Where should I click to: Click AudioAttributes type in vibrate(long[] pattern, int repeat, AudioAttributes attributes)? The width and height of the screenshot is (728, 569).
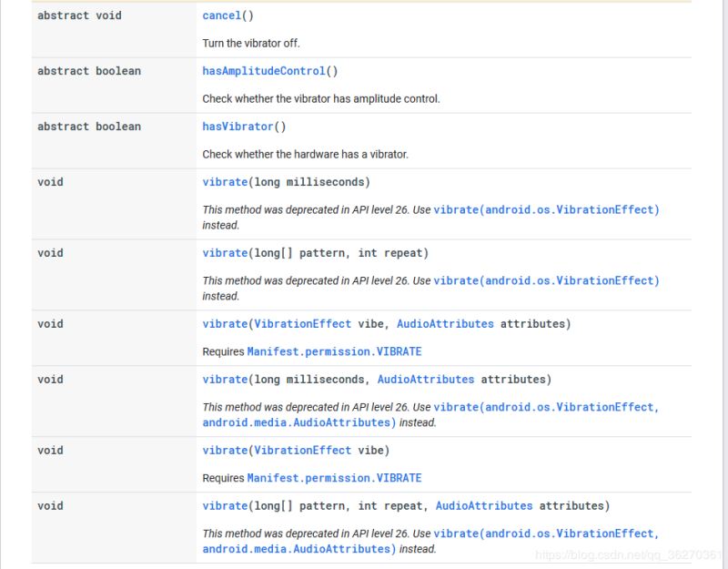point(484,506)
